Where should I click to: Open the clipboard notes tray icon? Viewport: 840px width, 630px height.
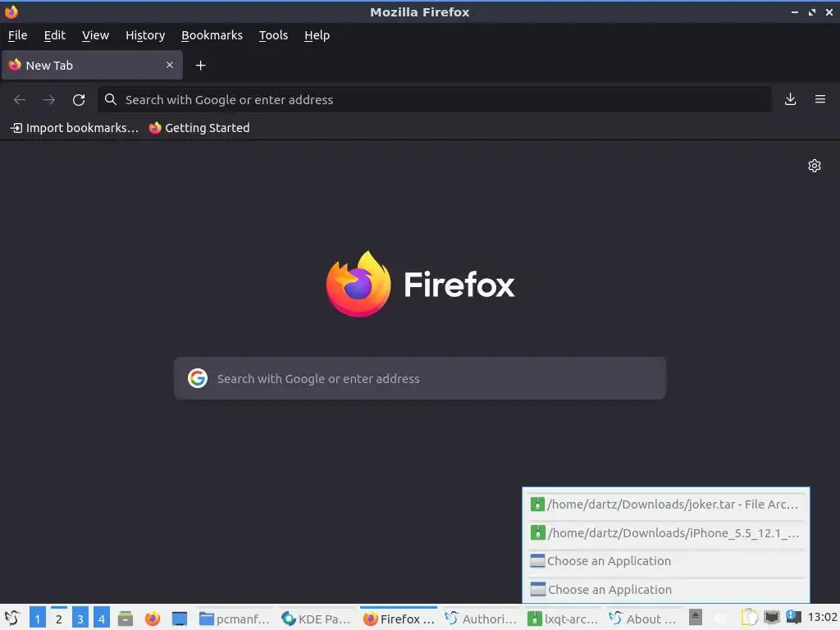(x=750, y=618)
